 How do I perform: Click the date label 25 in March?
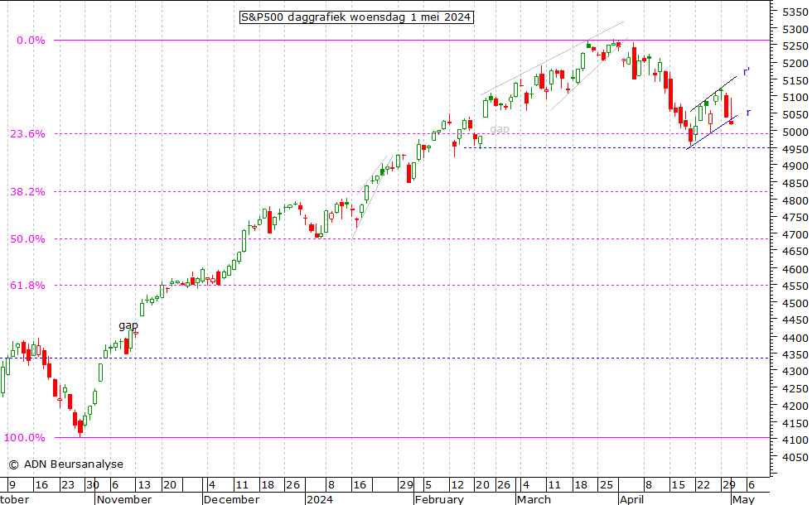point(607,485)
